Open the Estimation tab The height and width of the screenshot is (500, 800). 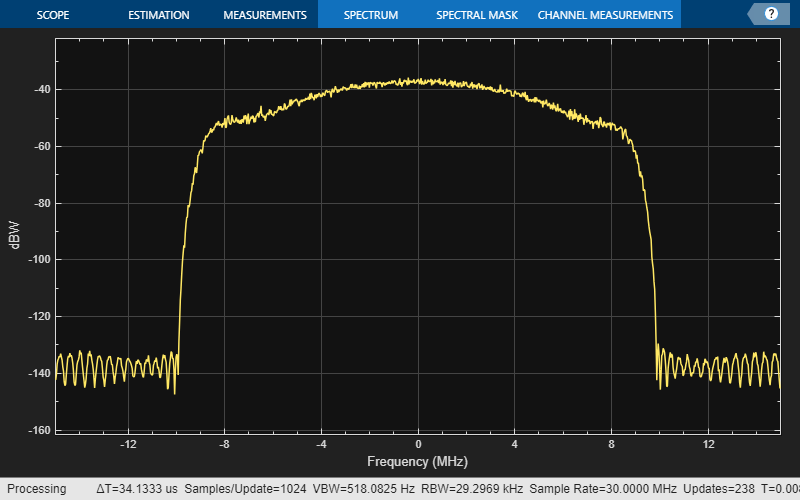click(x=158, y=15)
